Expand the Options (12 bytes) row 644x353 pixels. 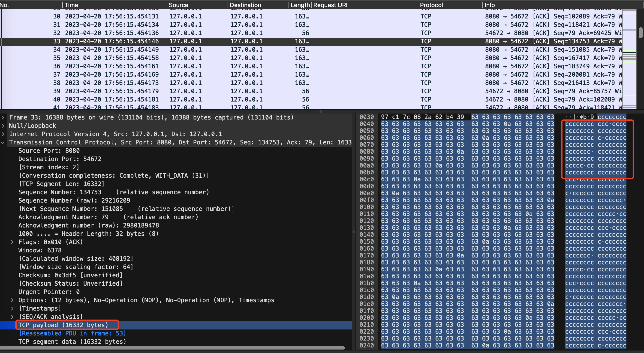pos(12,300)
